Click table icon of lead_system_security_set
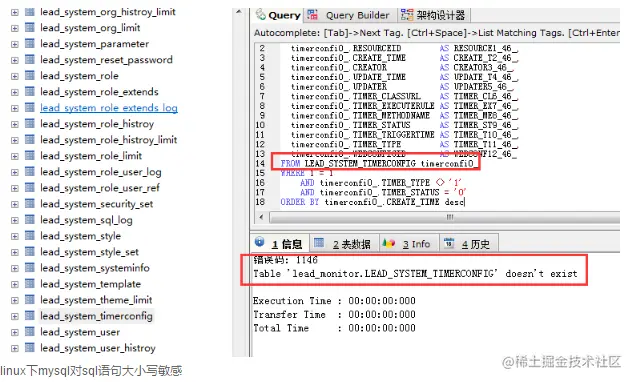Image resolution: width=634 pixels, height=382 pixels. 30,204
